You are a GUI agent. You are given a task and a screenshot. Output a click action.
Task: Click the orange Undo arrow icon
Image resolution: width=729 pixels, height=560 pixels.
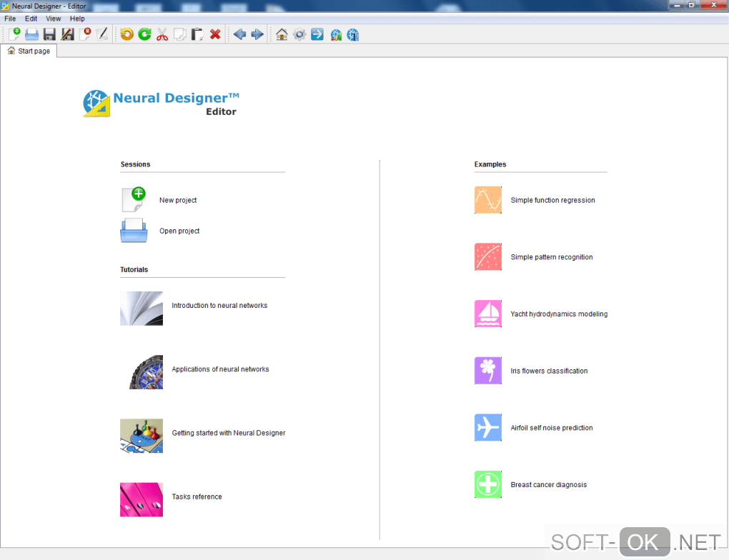coord(127,34)
